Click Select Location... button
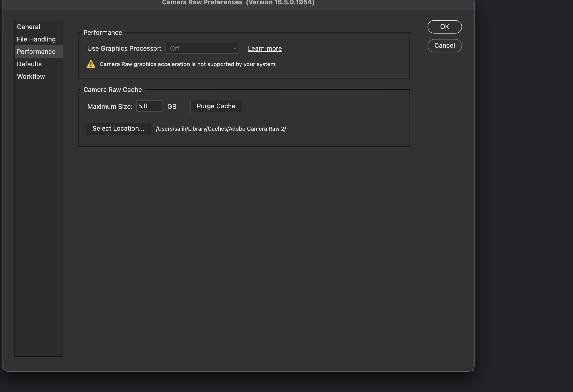This screenshot has width=573, height=392. click(x=118, y=129)
